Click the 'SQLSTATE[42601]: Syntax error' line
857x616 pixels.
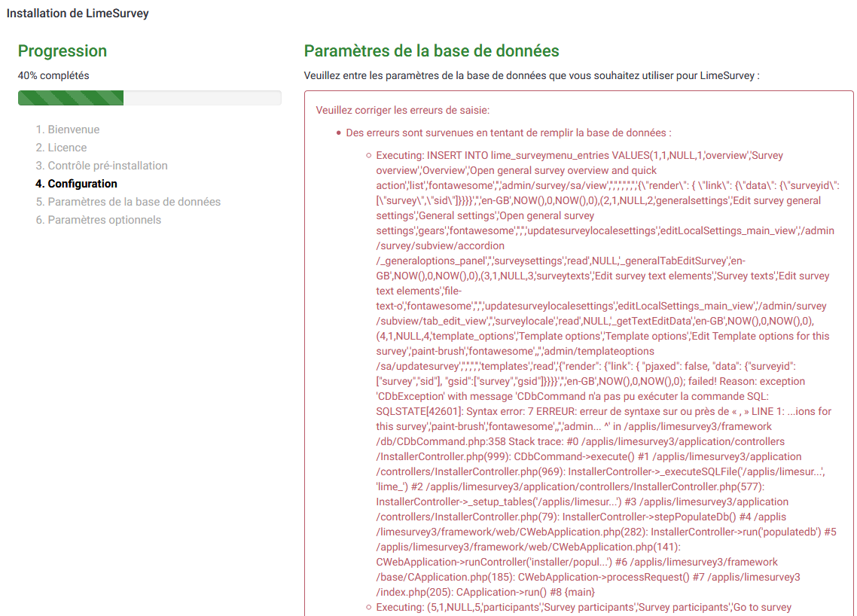(x=603, y=411)
